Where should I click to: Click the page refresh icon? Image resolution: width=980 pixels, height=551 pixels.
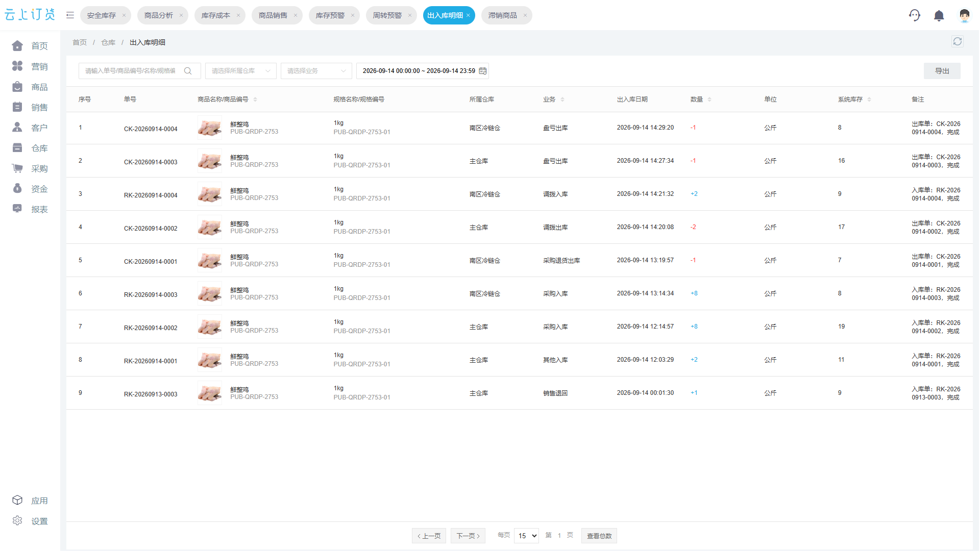(958, 42)
